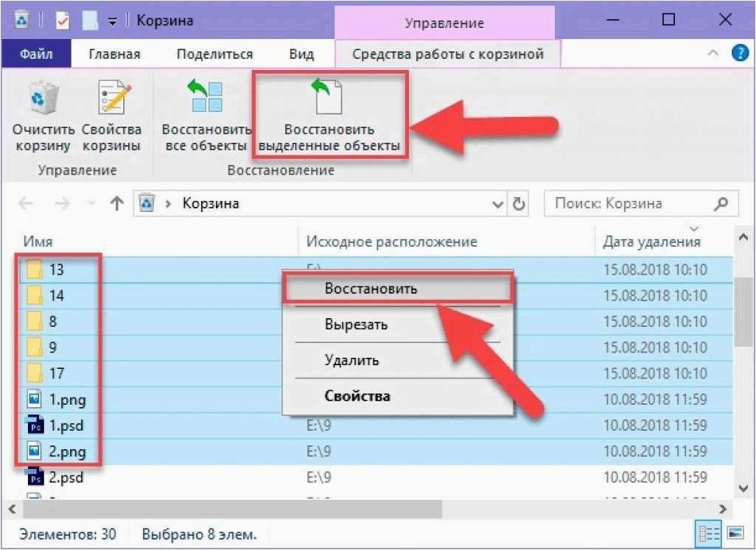This screenshot has width=756, height=550.
Task: Switch to the Вид tab
Action: [301, 54]
